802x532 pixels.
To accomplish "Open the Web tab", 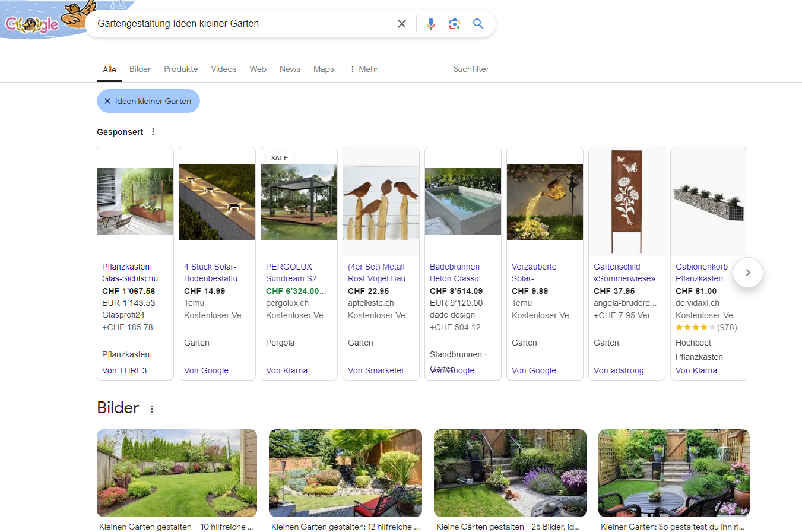I will [258, 69].
